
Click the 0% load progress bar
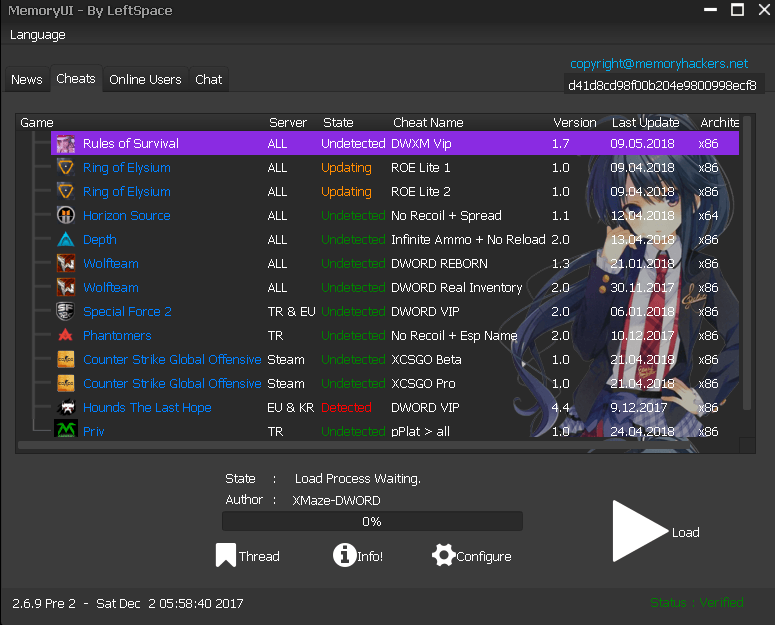click(372, 521)
